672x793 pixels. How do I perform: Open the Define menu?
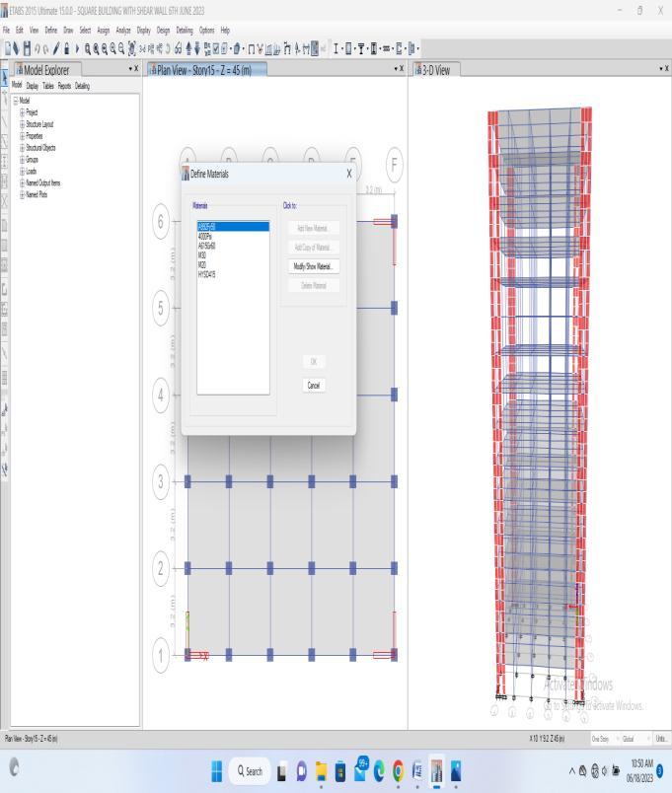[x=51, y=31]
